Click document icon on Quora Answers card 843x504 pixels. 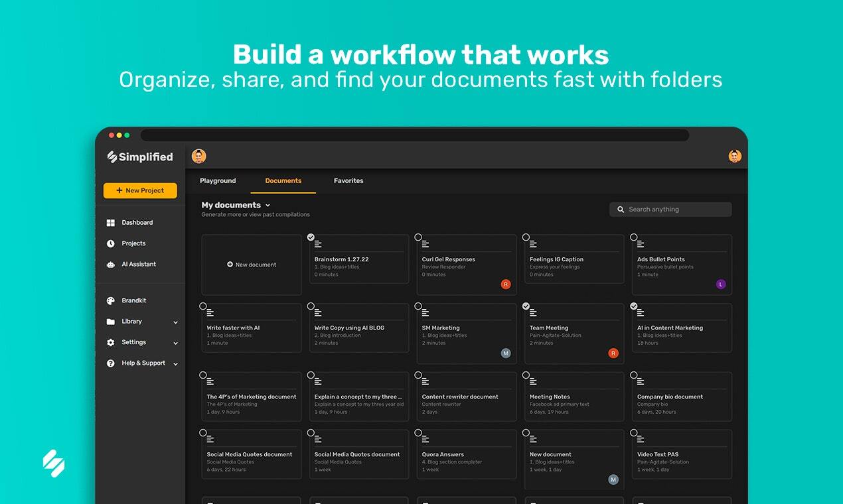(x=425, y=440)
